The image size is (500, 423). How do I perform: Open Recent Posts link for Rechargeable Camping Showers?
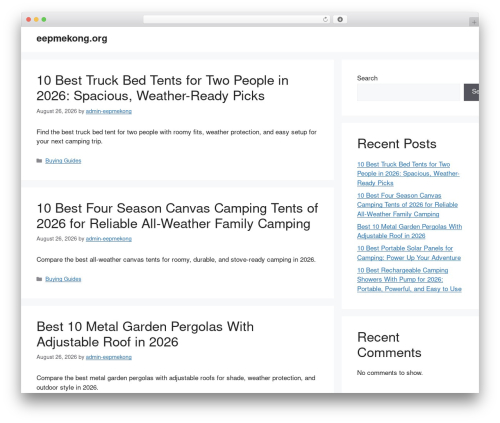pyautogui.click(x=409, y=279)
